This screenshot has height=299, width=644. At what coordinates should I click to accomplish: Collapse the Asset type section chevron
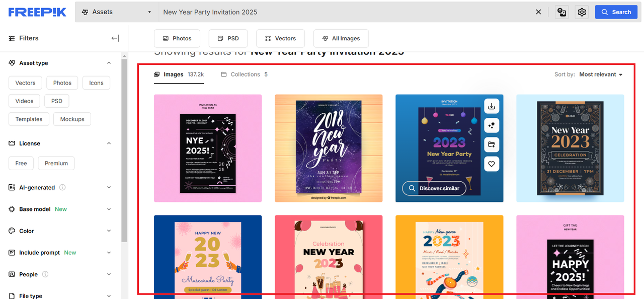109,63
